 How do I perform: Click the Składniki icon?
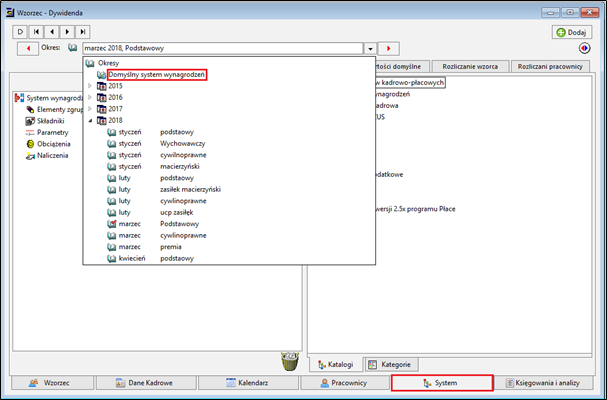click(30, 121)
